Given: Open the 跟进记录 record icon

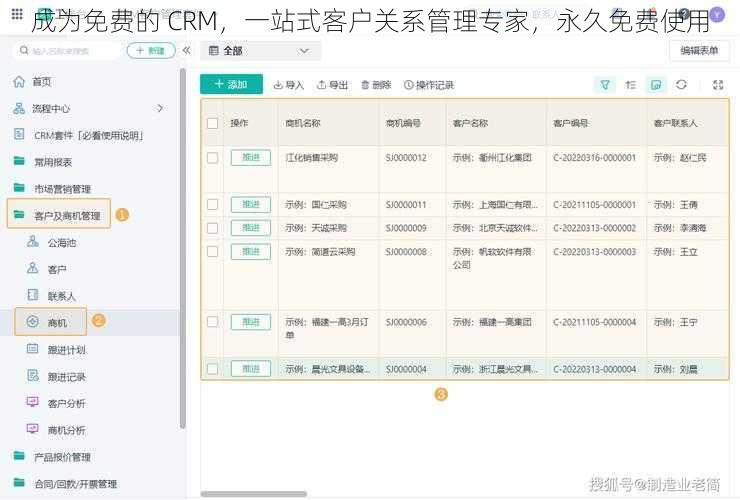Looking at the screenshot, I should [x=33, y=376].
